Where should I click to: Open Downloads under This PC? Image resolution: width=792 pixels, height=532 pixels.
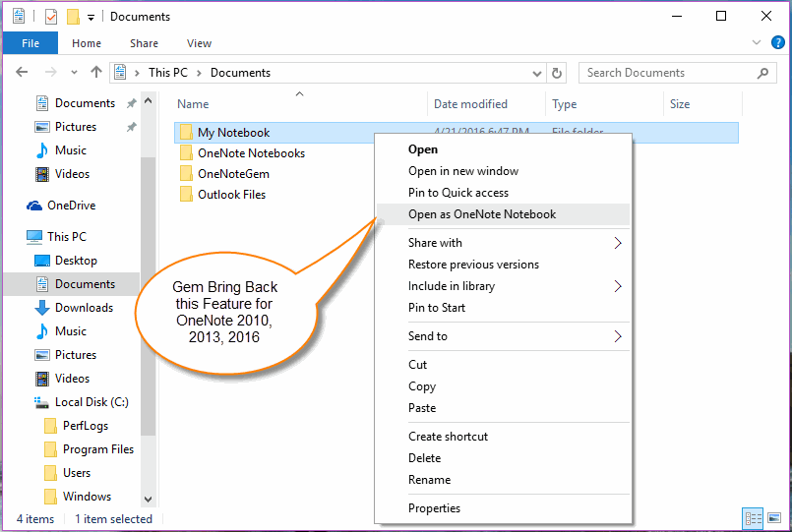(x=74, y=308)
